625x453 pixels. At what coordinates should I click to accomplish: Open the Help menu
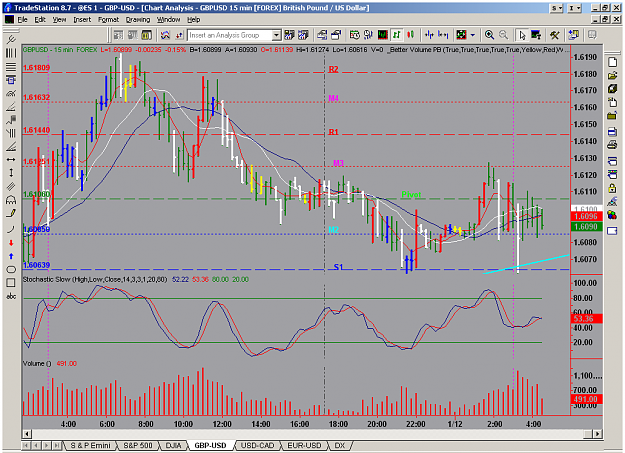tap(194, 20)
